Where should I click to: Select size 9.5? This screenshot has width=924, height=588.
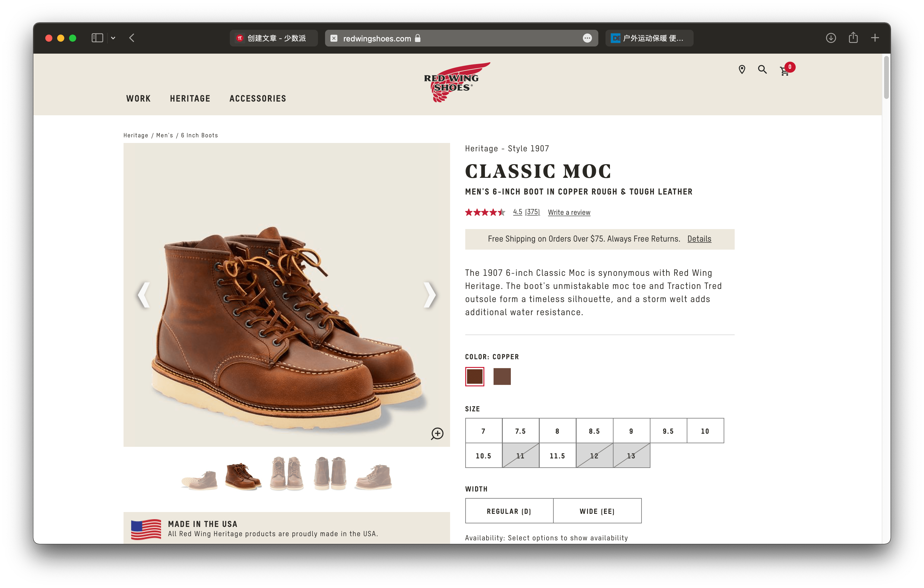point(668,431)
